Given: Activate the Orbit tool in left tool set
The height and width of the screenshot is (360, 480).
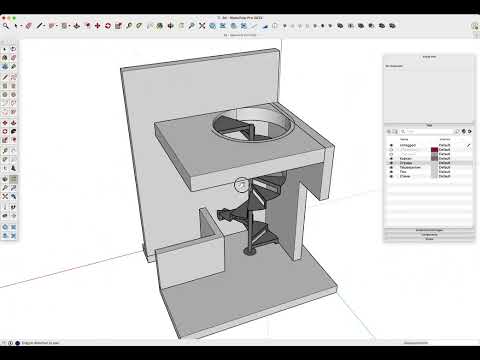Looking at the screenshot, I should (x=5, y=179).
